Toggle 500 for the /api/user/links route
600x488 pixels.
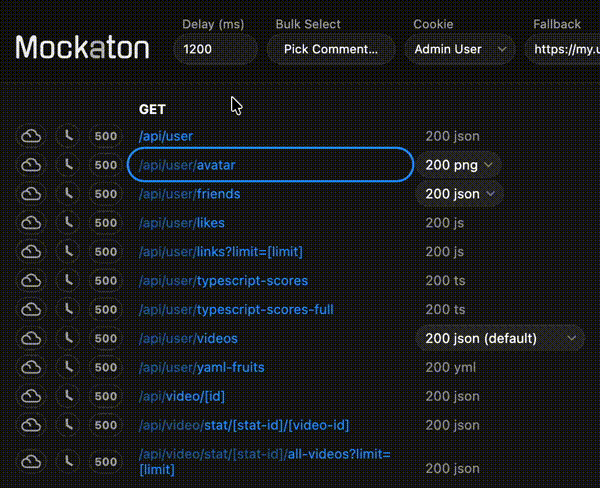pyautogui.click(x=105, y=252)
